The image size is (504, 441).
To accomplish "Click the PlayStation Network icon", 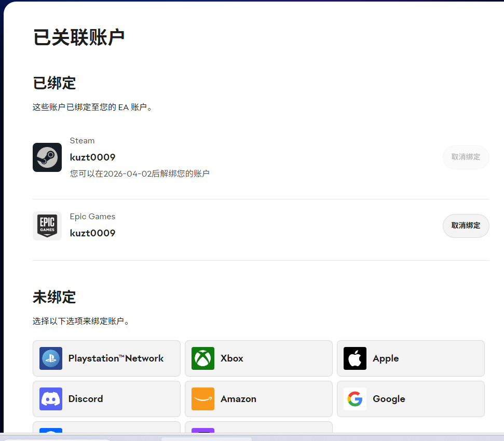I will point(51,358).
